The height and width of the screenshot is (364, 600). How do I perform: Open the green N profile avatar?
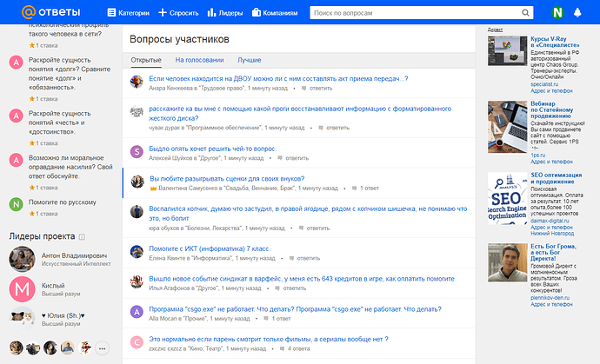(x=557, y=13)
